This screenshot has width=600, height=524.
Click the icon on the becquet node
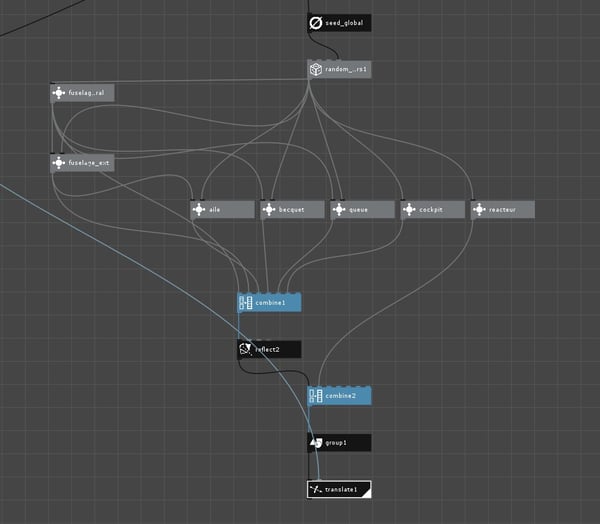click(269, 210)
